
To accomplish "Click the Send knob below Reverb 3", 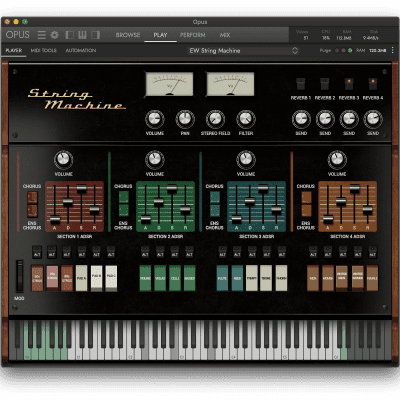I will 349,119.
